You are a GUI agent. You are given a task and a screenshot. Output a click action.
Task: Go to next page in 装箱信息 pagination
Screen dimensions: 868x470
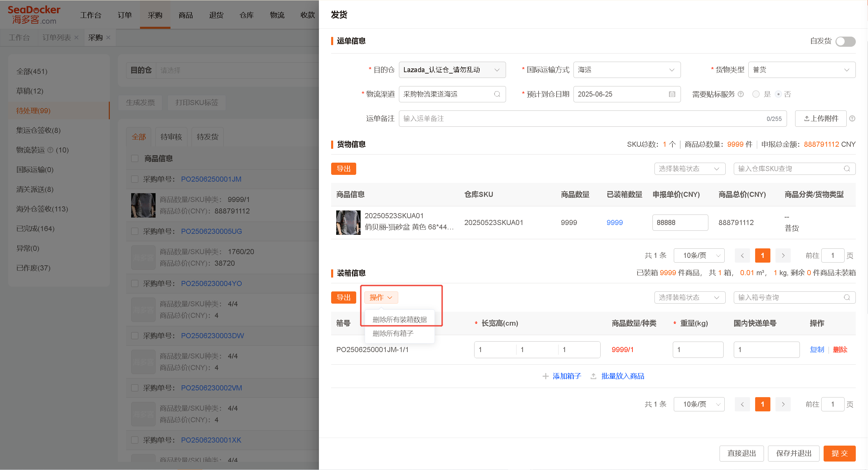(x=783, y=404)
